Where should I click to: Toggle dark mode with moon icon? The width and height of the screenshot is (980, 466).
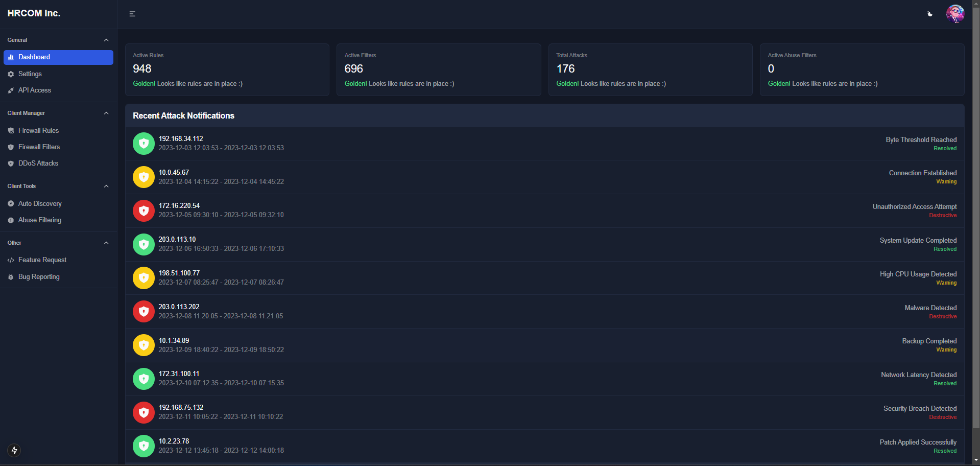(929, 14)
